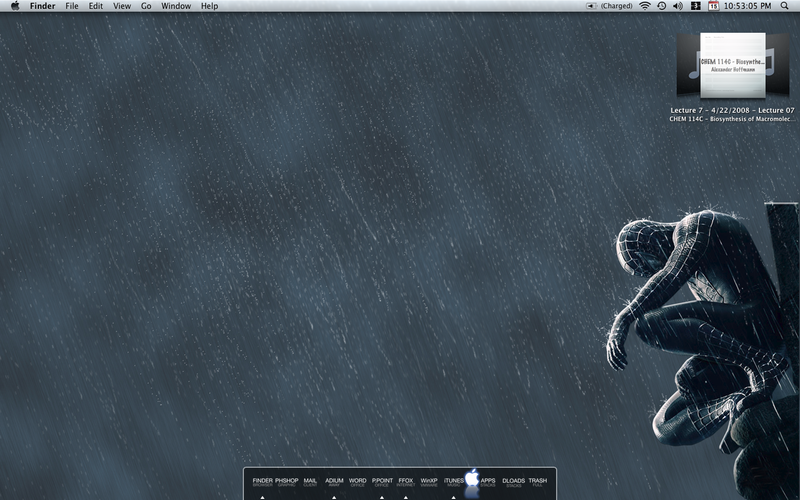Click the (Charged) battery text
This screenshot has height=500, width=800.
pos(616,6)
